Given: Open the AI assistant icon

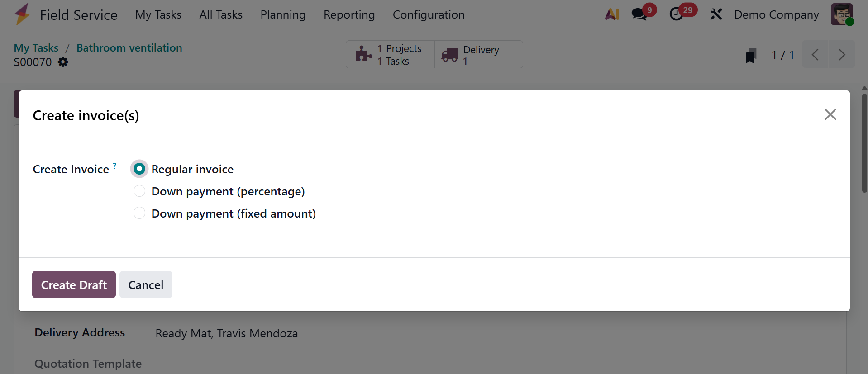Looking at the screenshot, I should click(612, 14).
